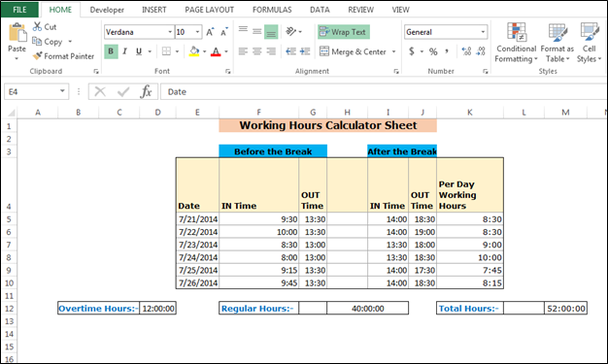Click the Paste clipboard icon
608x364 pixels.
click(17, 33)
